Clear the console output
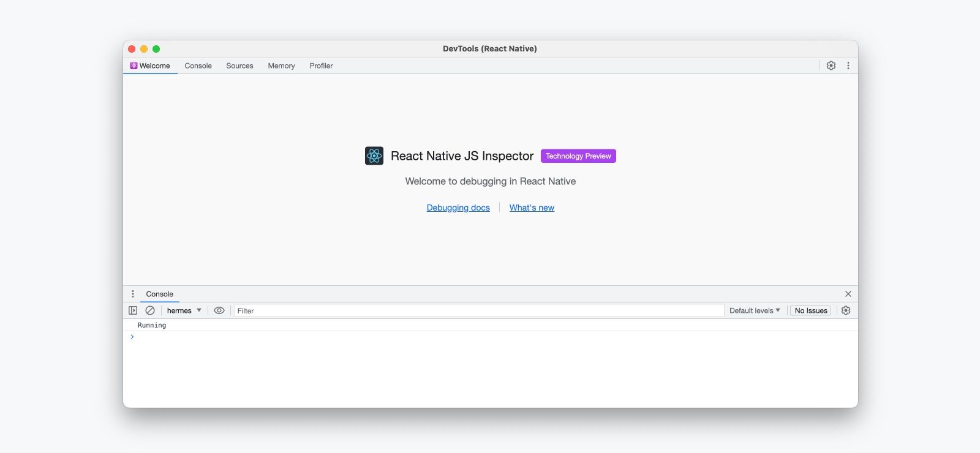Screen dimensions: 980x453 [x=150, y=310]
